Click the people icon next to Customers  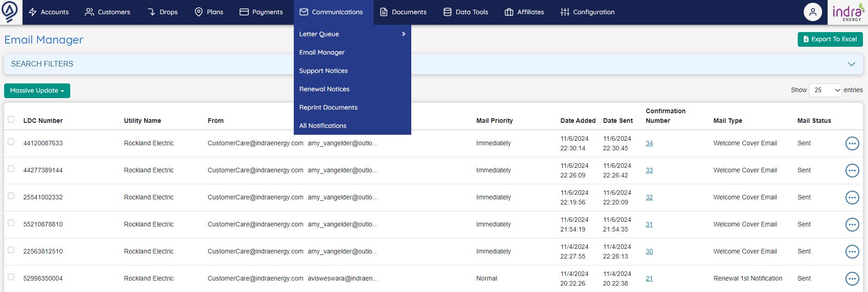90,12
